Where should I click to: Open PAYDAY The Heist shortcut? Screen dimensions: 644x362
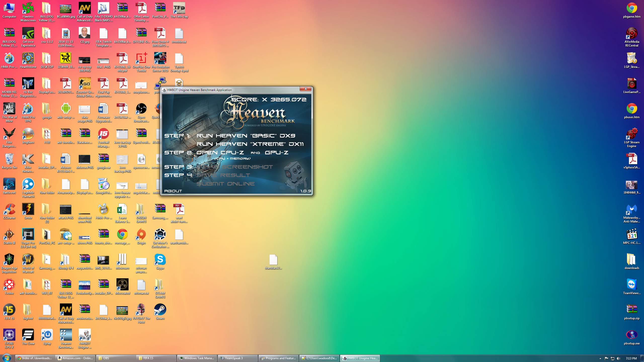point(141,314)
